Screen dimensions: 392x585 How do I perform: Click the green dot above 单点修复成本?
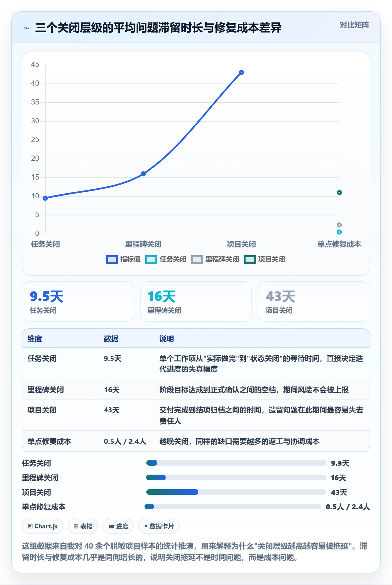[x=339, y=192]
